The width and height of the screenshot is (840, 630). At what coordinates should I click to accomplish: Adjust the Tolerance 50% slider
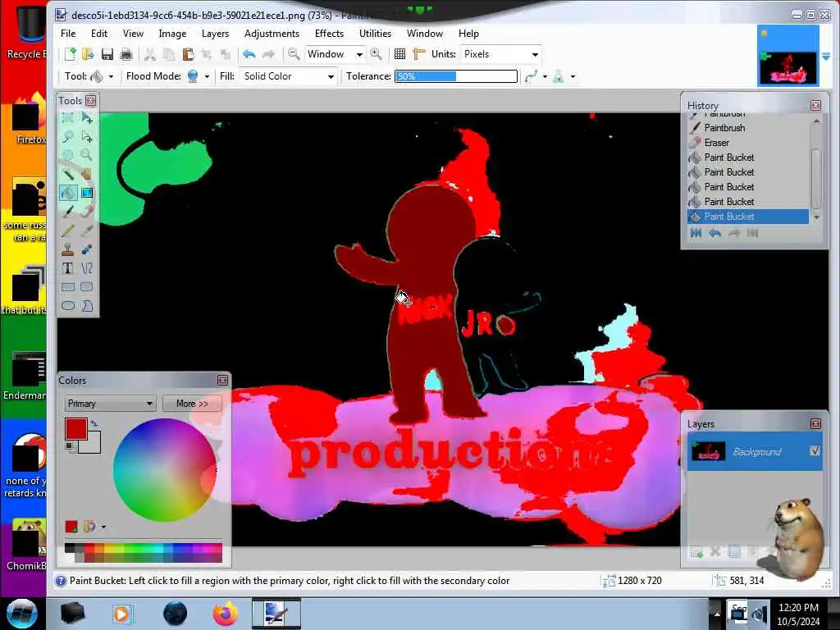pyautogui.click(x=456, y=76)
